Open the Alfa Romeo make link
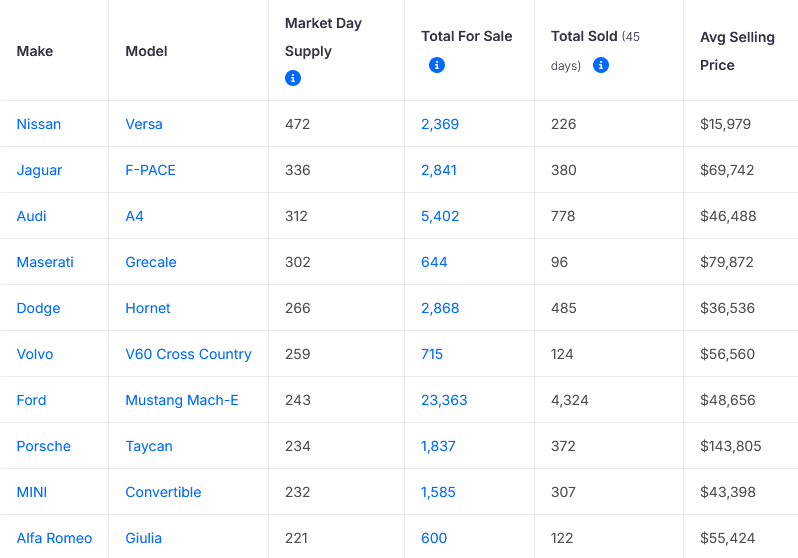The image size is (798, 558). 54,538
